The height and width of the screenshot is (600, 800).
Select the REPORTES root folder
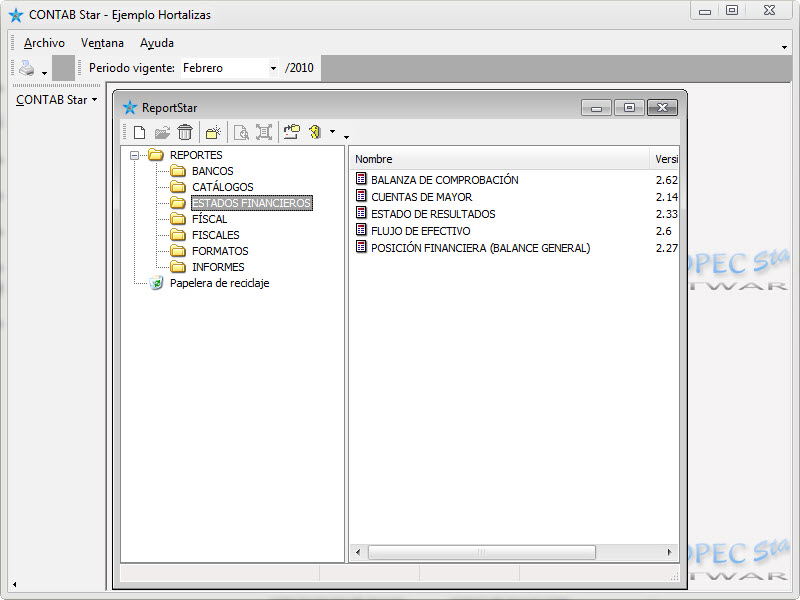(196, 155)
